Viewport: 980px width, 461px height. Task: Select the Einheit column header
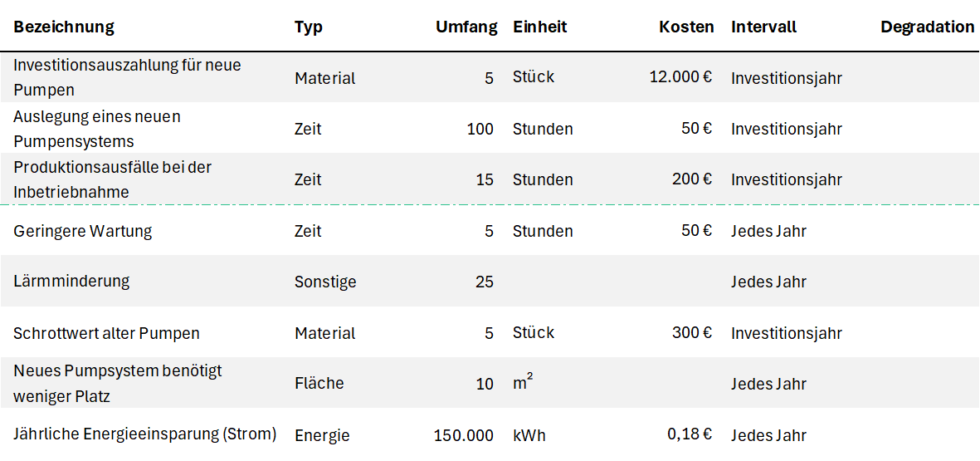tap(539, 27)
